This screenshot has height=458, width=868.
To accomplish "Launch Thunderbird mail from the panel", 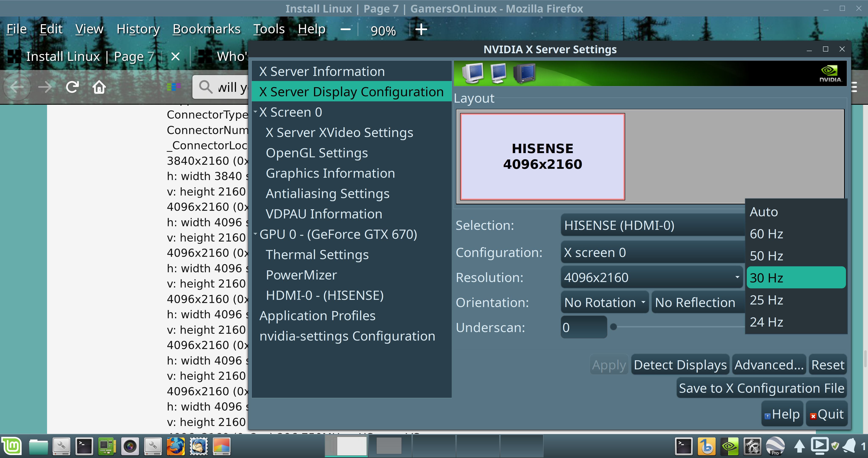I will (199, 447).
